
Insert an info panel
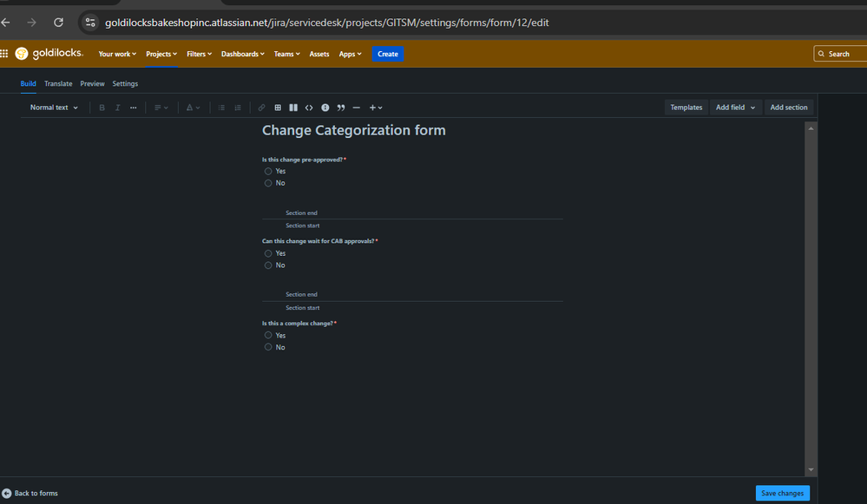pos(325,108)
